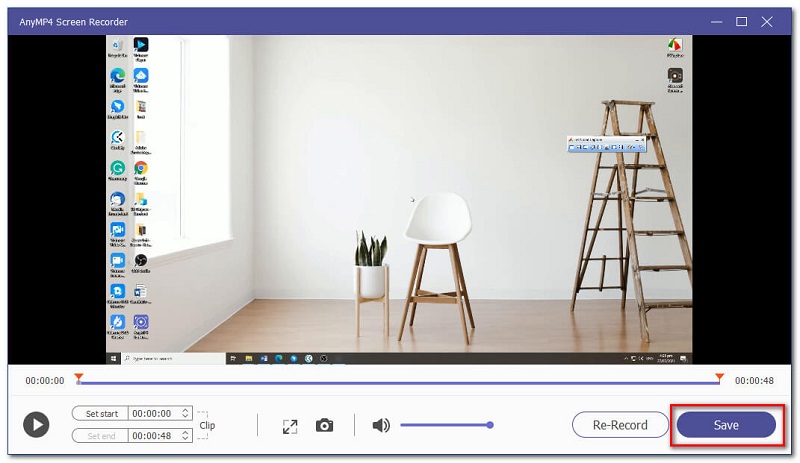Image resolution: width=800 pixels, height=463 pixels.
Task: Close the AnyMP4 Screen Recorder window
Action: [x=767, y=21]
